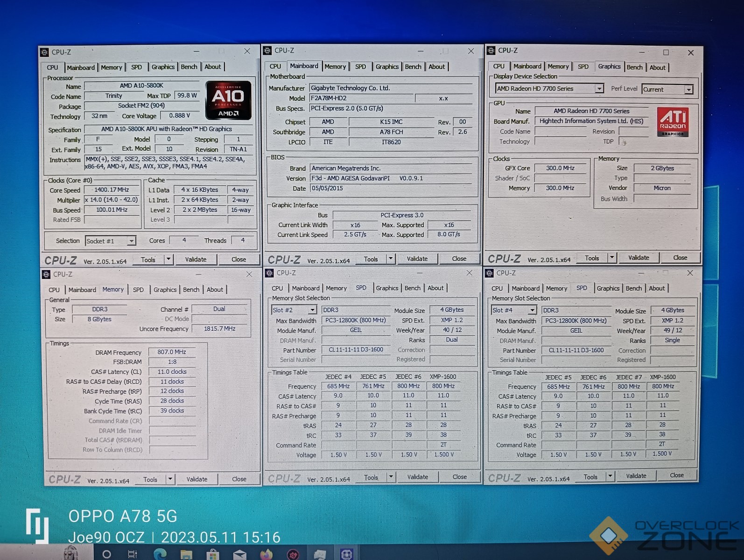Select the SPD tab in the motherboard window
The image size is (744, 560).
[x=360, y=67]
